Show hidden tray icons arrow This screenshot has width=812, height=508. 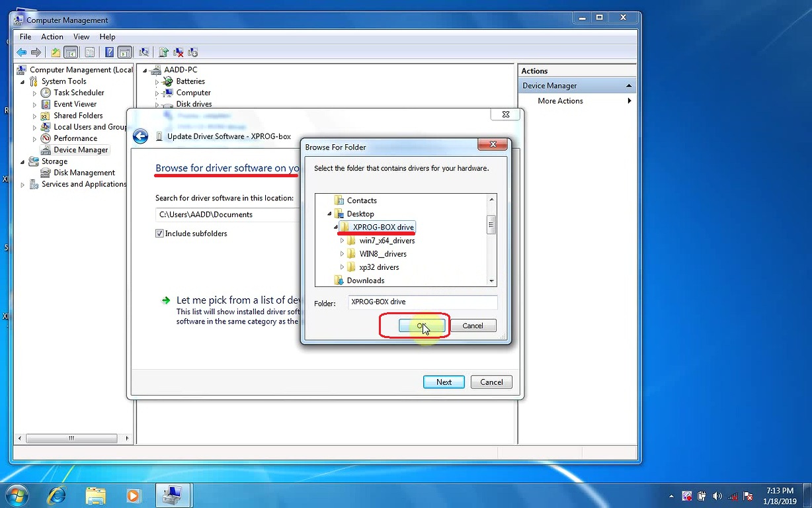click(672, 495)
